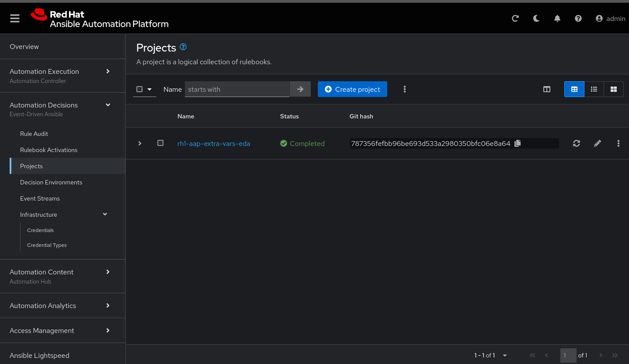Switch to card view
Image resolution: width=629 pixels, height=364 pixels.
[x=614, y=89]
